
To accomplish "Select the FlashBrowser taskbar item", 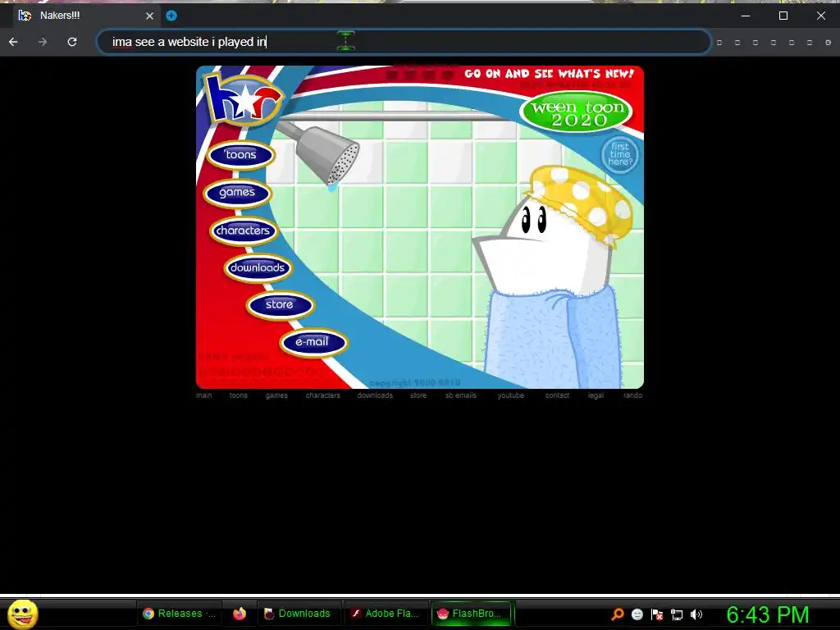I will click(x=472, y=614).
